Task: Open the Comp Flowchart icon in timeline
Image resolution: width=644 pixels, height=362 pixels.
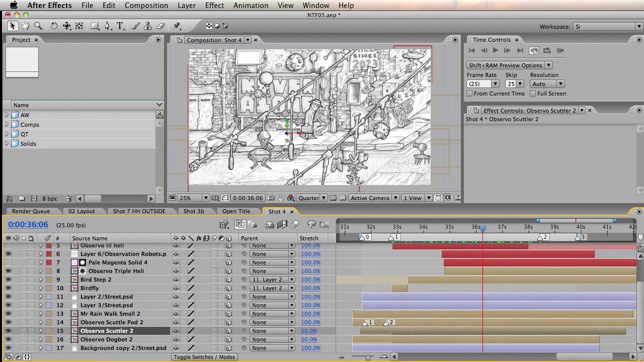Action: point(224,225)
